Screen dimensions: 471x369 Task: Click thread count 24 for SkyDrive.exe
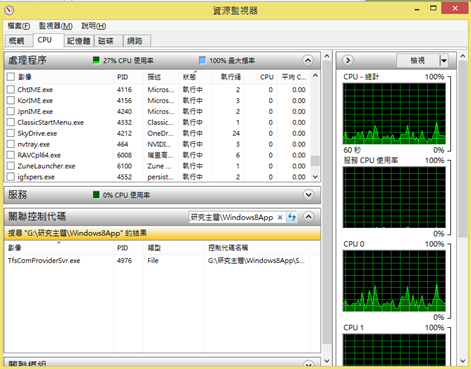pos(236,133)
